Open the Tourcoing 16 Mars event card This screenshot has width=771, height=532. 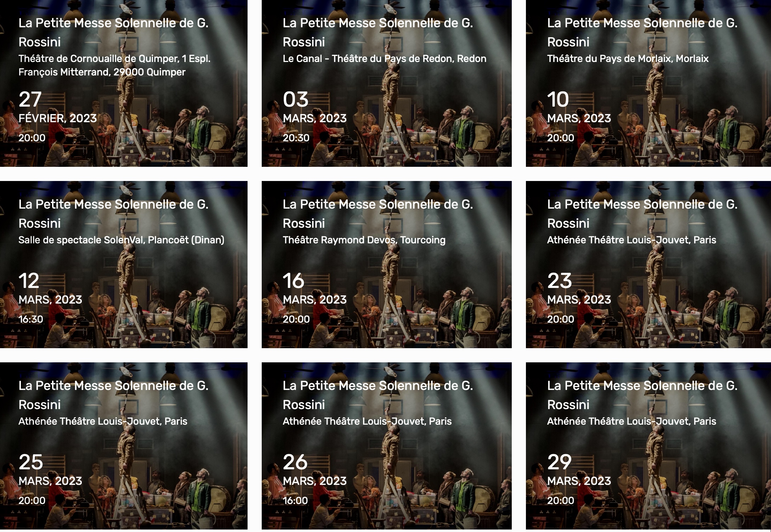click(386, 265)
